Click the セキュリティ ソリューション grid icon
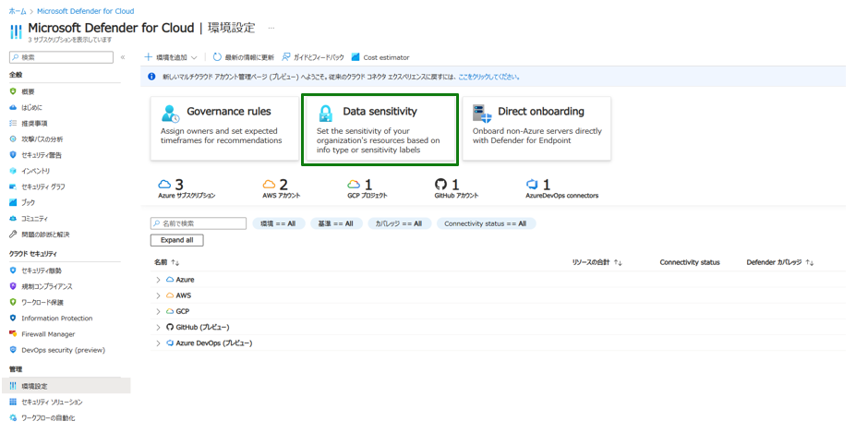This screenshot has height=433, width=868. [x=13, y=402]
